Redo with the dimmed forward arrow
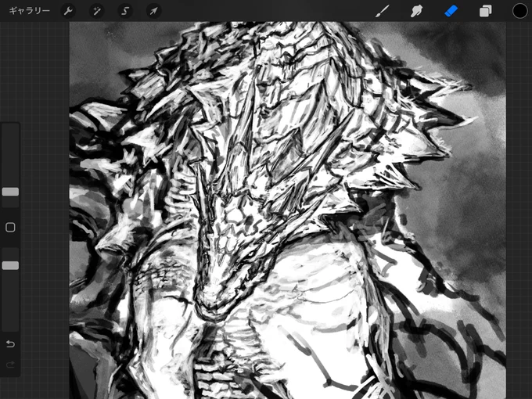Viewport: 532px width, 399px height. (10, 365)
